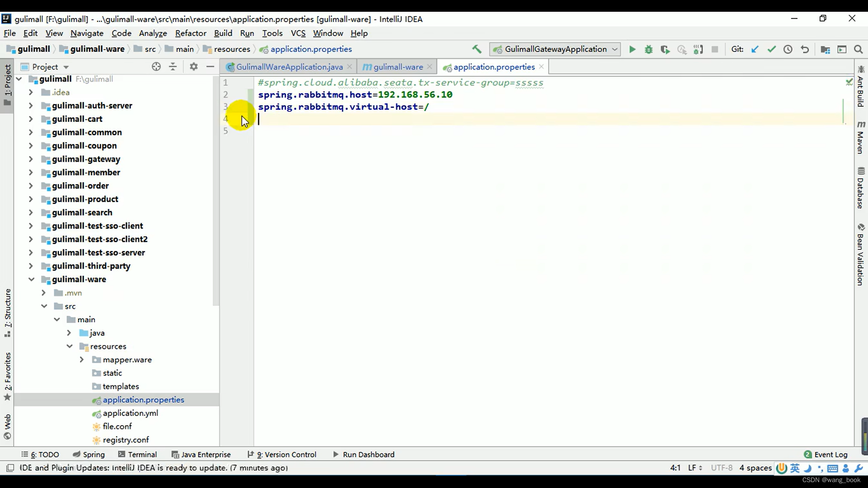Select registry.conf in project tree
Image resolution: width=868 pixels, height=488 pixels.
tap(126, 440)
